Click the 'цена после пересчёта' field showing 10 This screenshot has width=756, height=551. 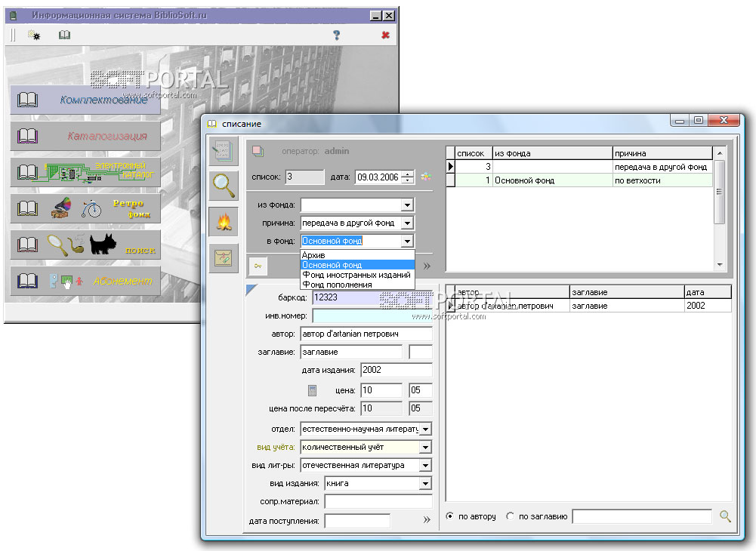[381, 408]
